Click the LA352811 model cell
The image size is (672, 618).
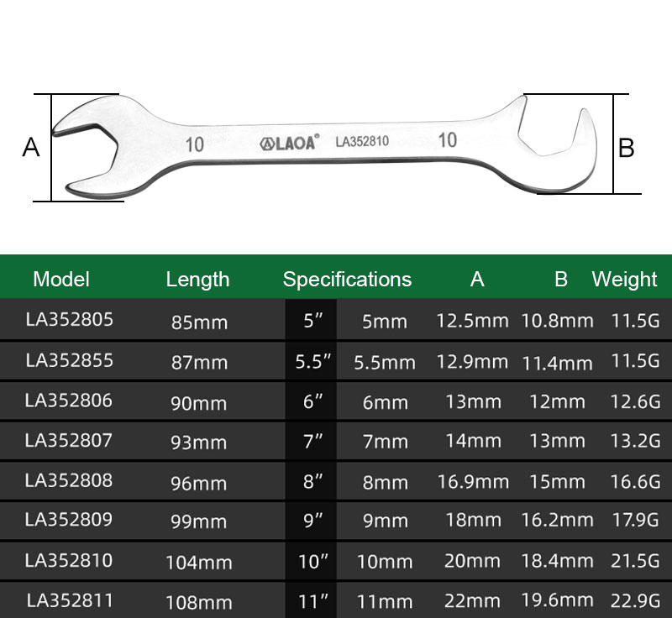[x=69, y=600]
